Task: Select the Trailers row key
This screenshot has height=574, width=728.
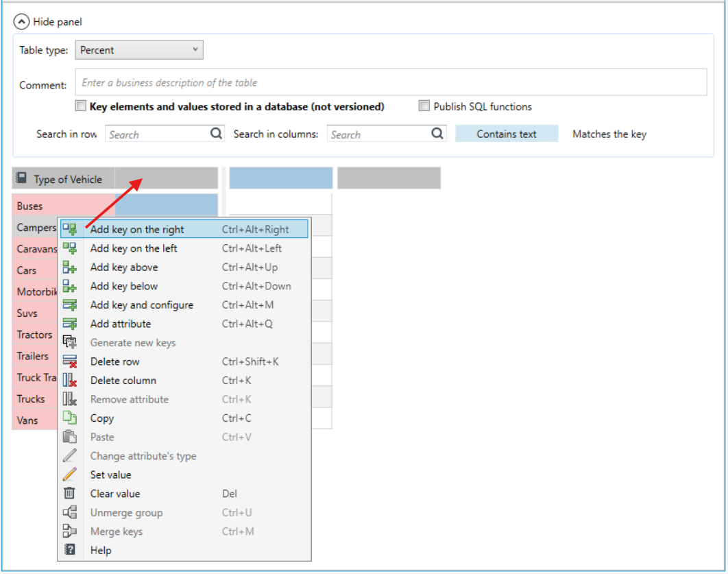Action: 35,356
